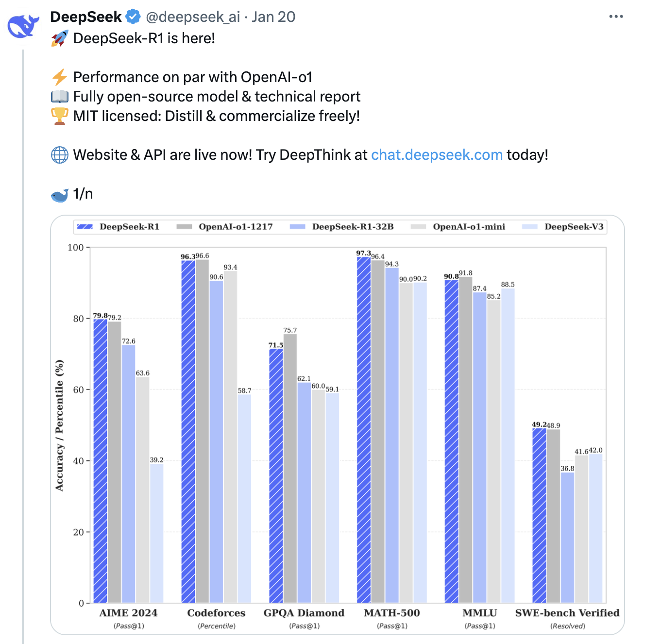Click the DeepSeek-R1-32B legend swatch

297,227
